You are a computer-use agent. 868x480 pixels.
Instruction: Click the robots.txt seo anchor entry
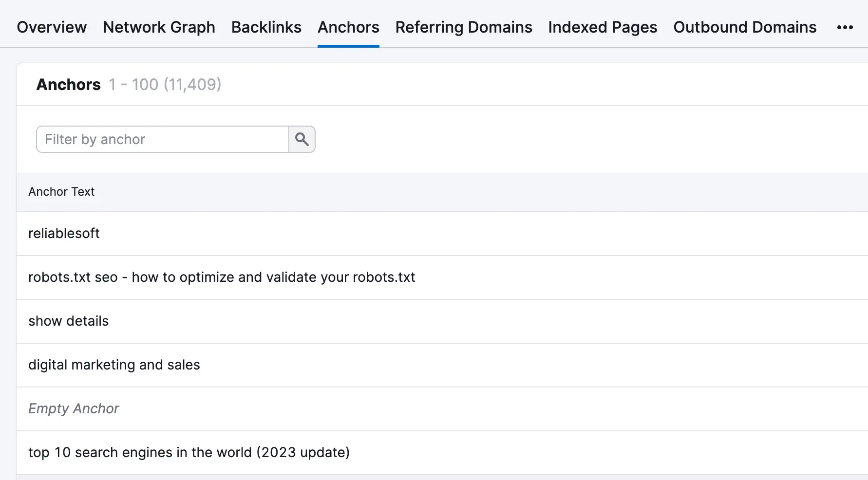pos(222,277)
